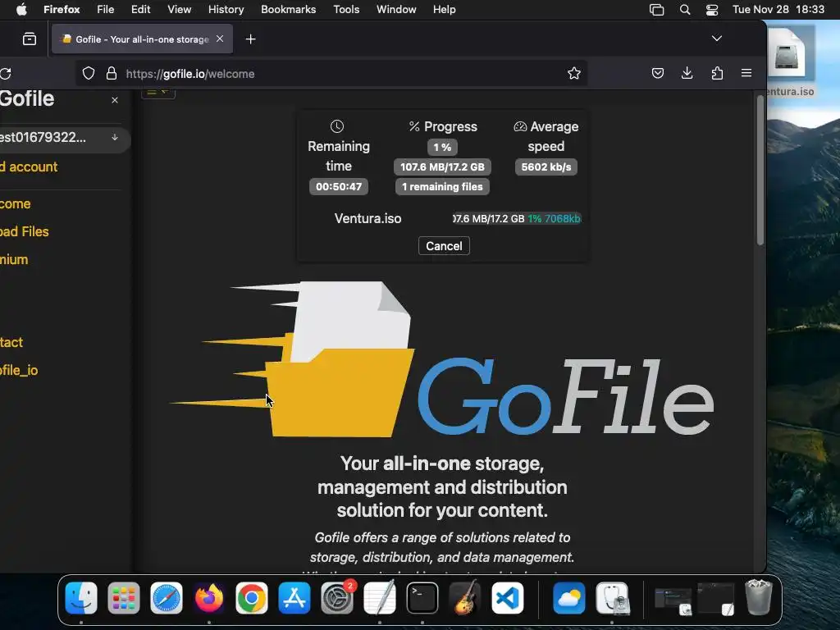Screen dimensions: 840x630
Task: Open the View menu
Action: tap(179, 9)
